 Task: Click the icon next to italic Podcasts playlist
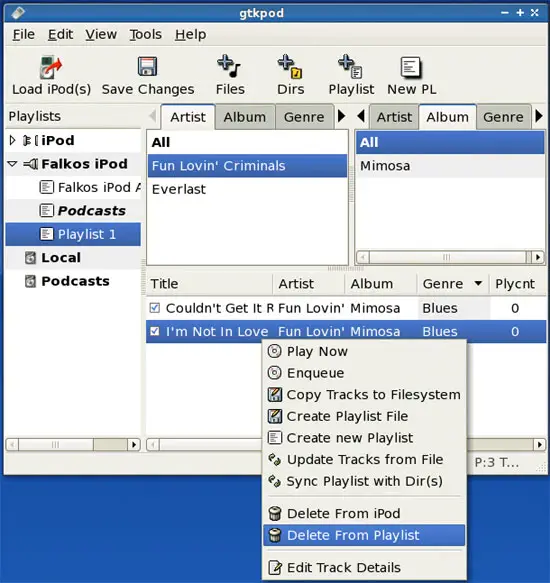pos(46,211)
